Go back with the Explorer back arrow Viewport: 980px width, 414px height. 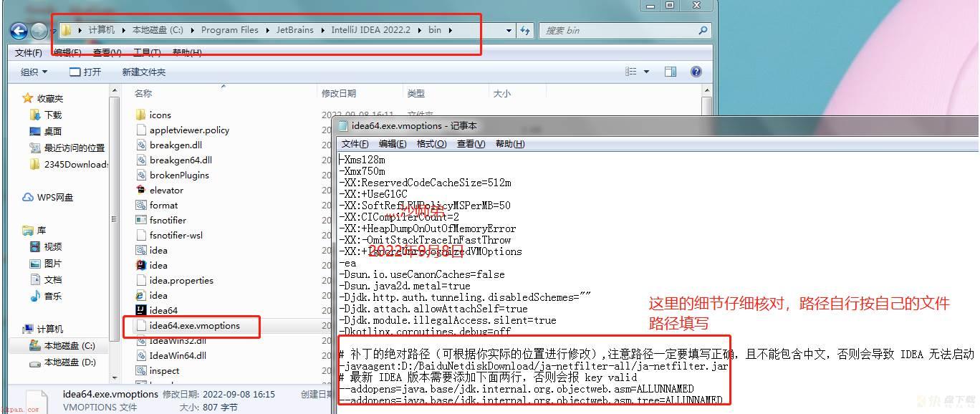point(19,31)
